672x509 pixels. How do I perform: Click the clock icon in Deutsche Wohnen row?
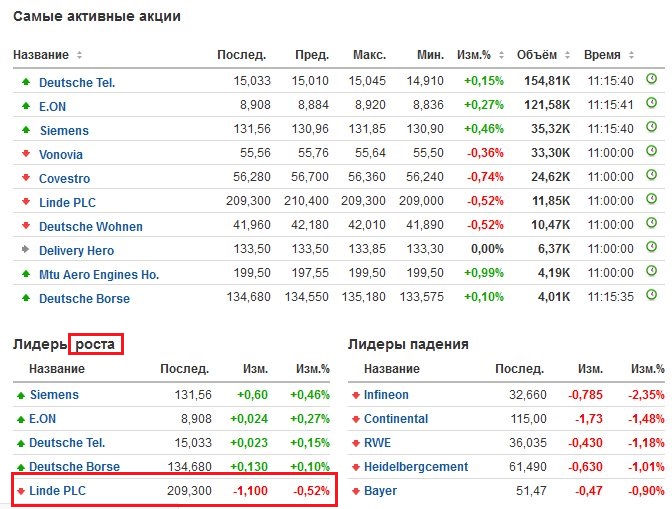(x=651, y=223)
